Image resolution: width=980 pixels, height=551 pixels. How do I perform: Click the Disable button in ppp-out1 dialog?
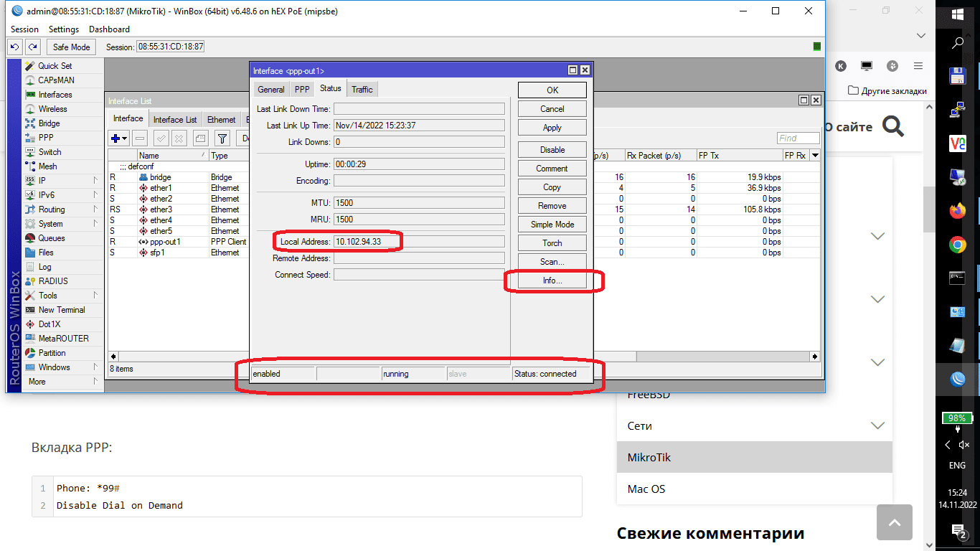[x=552, y=150]
